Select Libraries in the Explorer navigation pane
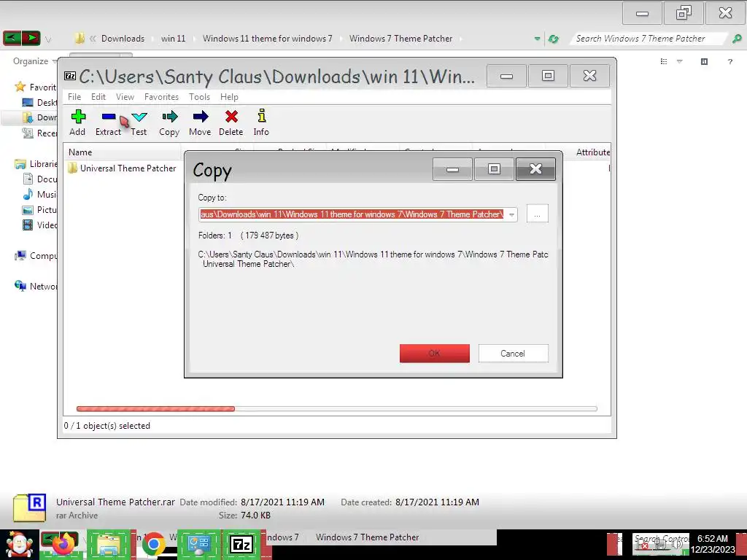Viewport: 747px width, 560px height. pos(36,164)
